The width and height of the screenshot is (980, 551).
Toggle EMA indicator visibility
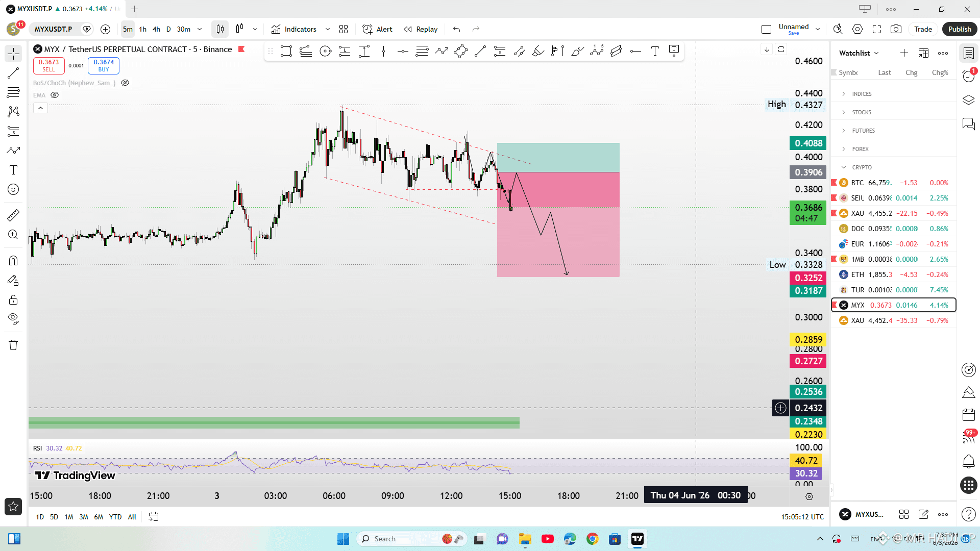tap(55, 95)
